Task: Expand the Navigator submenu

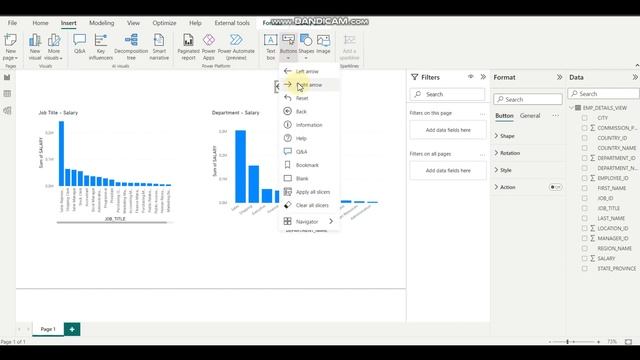Action: pos(309,221)
